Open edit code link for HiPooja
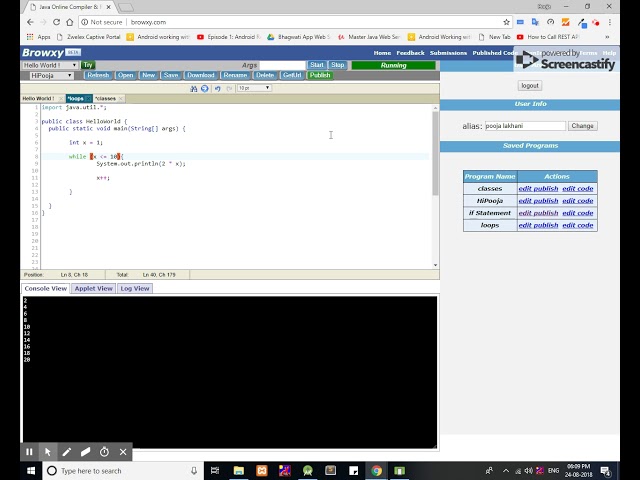The image size is (640, 480). 578,201
